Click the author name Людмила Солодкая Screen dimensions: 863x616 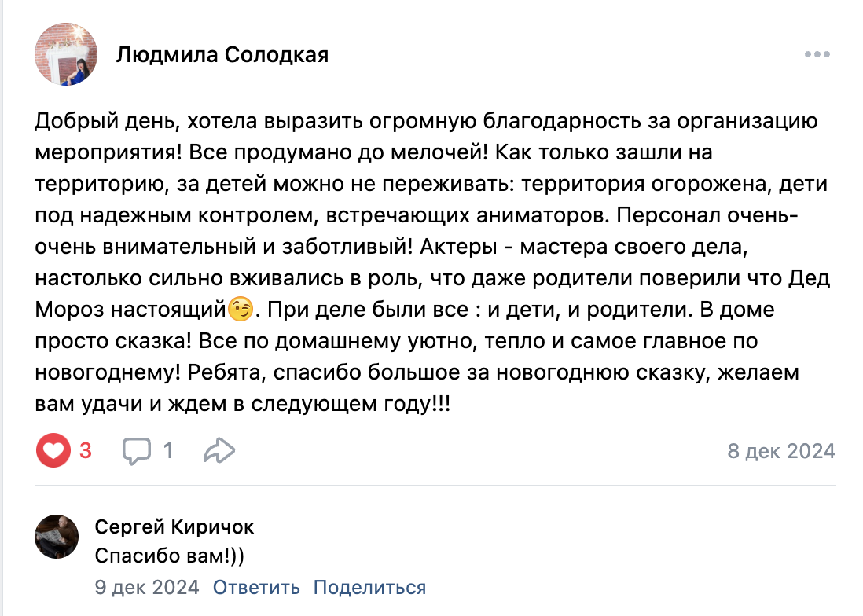coord(222,54)
